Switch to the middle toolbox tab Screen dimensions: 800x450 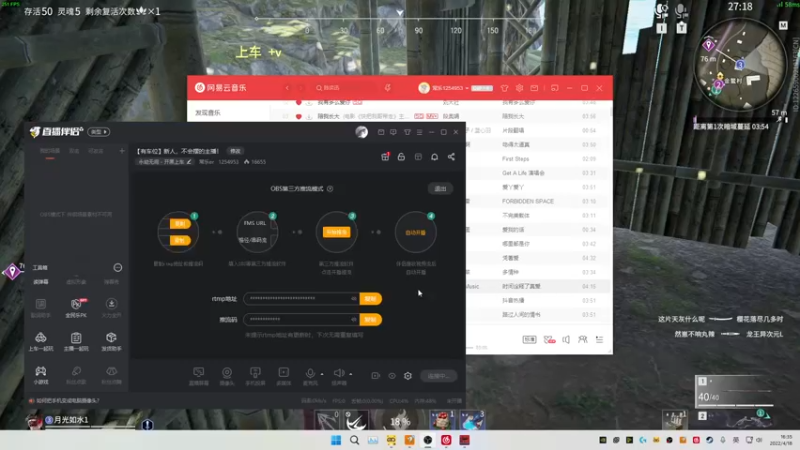pos(76,282)
